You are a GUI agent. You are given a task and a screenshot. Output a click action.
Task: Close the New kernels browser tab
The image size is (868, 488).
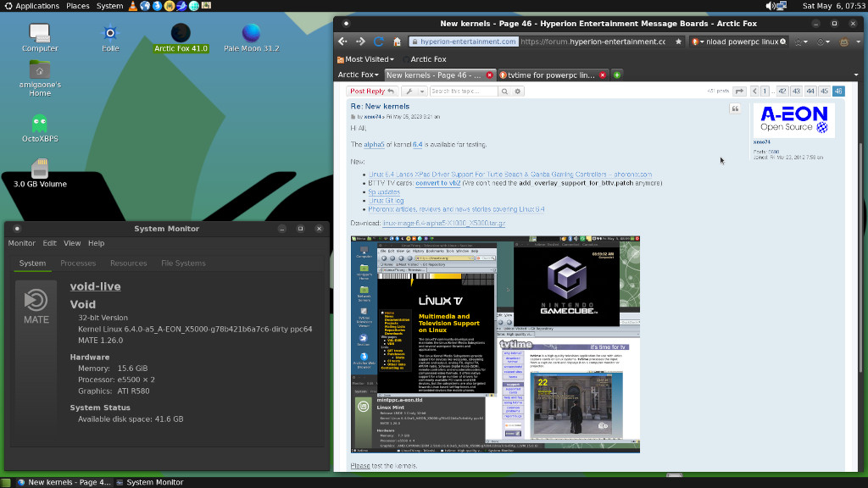tap(489, 75)
